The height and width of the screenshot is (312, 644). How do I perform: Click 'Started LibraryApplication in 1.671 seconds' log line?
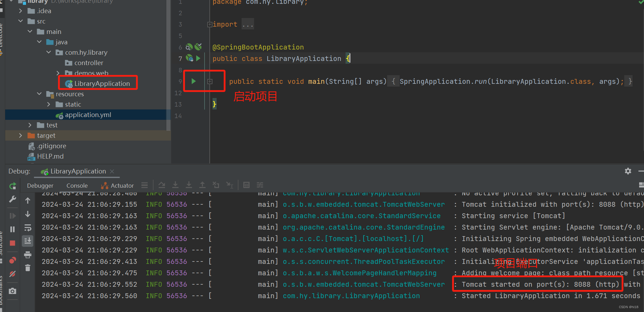click(551, 296)
